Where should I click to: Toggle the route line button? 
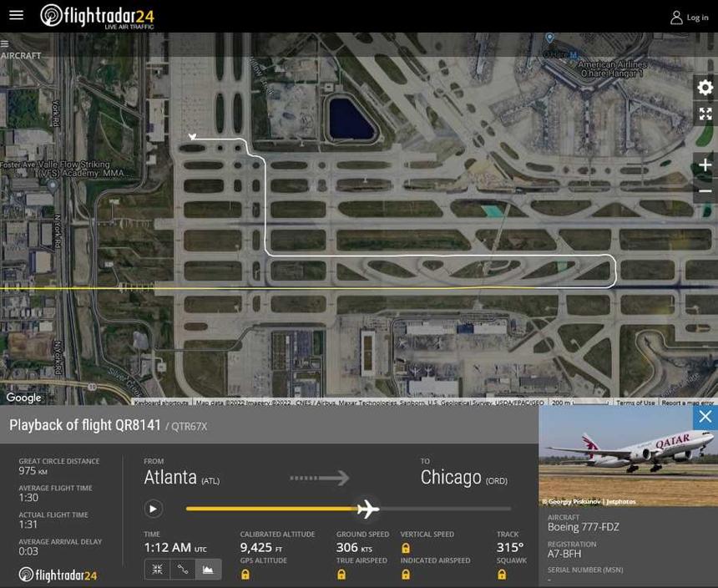click(183, 570)
